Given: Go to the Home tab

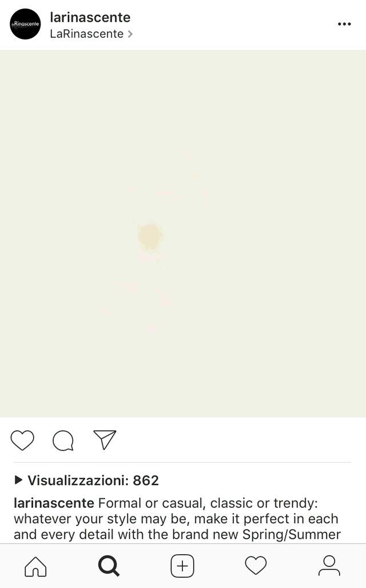Looking at the screenshot, I should coord(35,566).
